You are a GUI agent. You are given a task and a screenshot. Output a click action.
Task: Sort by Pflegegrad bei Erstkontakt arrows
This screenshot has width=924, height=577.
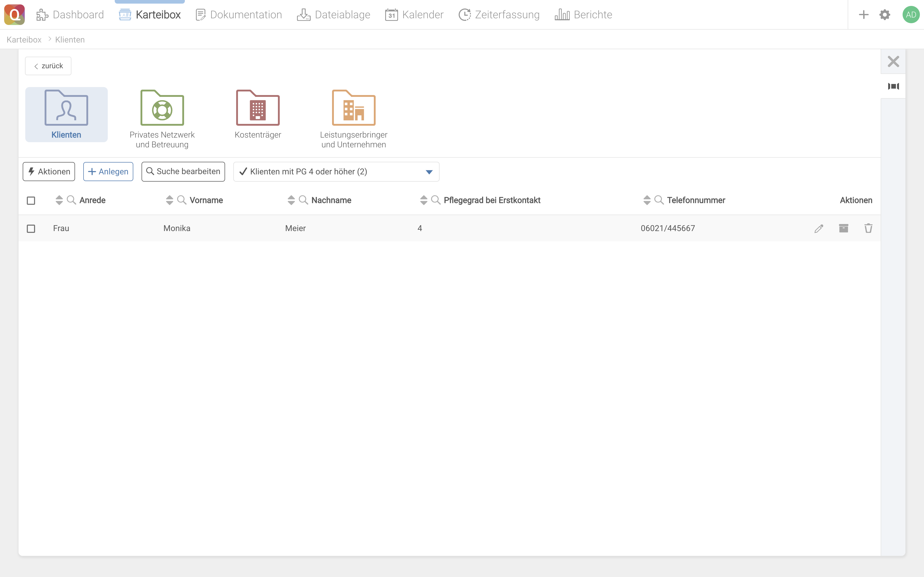pyautogui.click(x=423, y=200)
